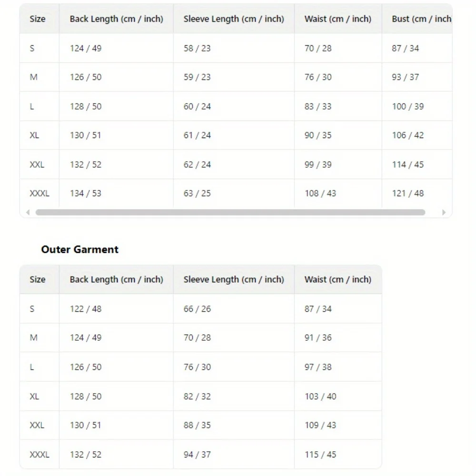Click the 121 / 48 bust value cell
The height and width of the screenshot is (476, 476).
[408, 193]
